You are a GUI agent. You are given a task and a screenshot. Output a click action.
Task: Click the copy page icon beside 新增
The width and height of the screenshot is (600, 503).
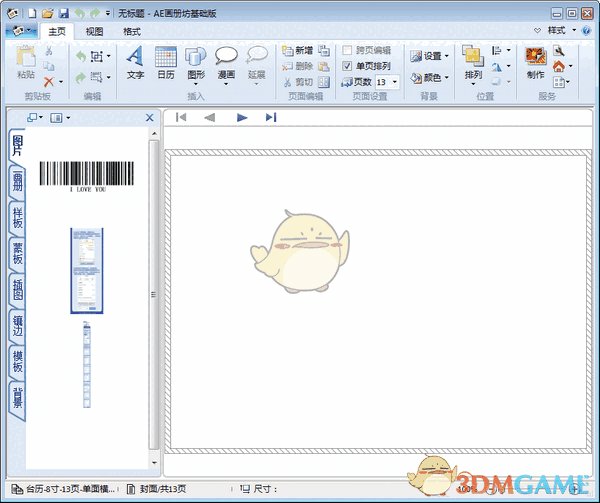[x=324, y=50]
